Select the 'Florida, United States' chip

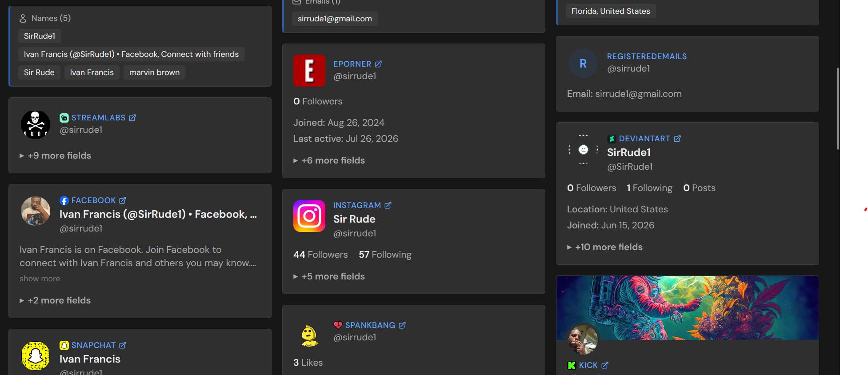[x=611, y=11]
